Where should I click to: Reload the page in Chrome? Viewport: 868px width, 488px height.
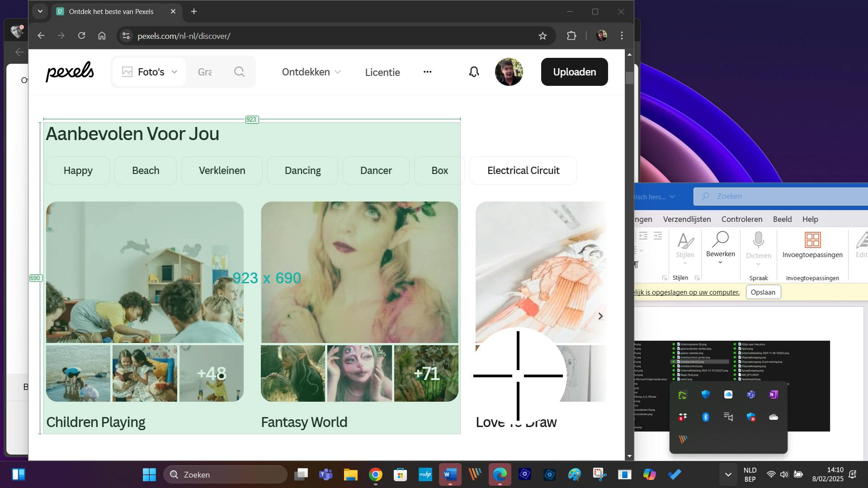point(81,36)
